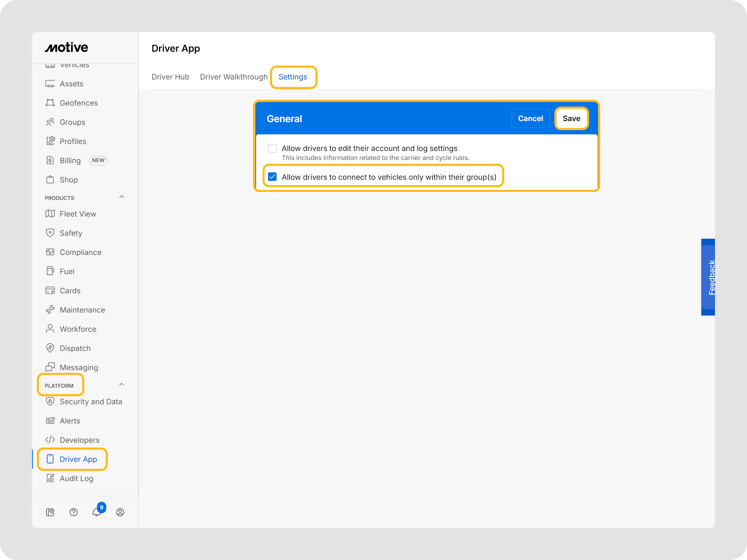Go to Audit Log in sidebar

[x=76, y=478]
